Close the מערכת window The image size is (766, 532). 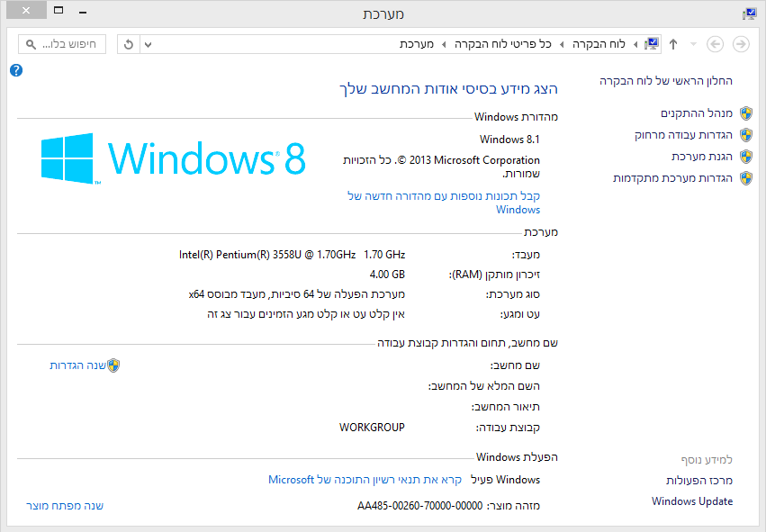26,10
